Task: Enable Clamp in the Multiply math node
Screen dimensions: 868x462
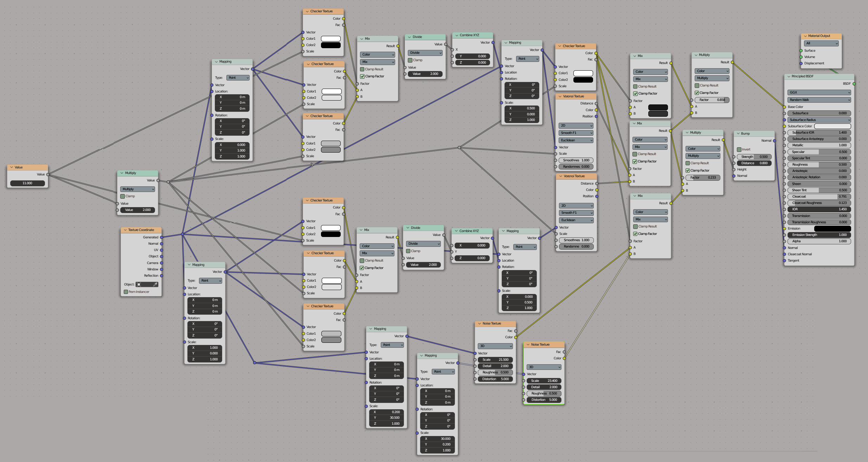Action: click(x=123, y=196)
